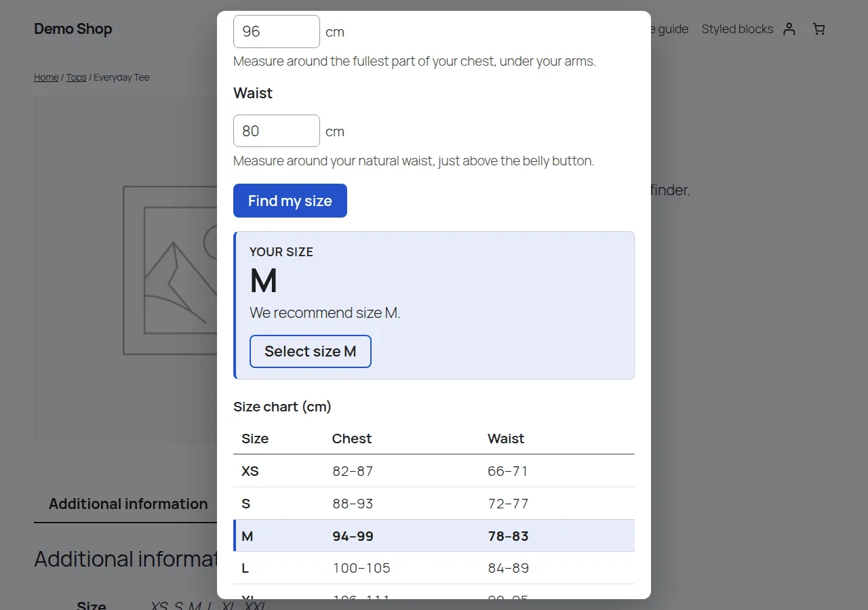The height and width of the screenshot is (610, 868).
Task: Click waist value 78–83
Action: 508,536
